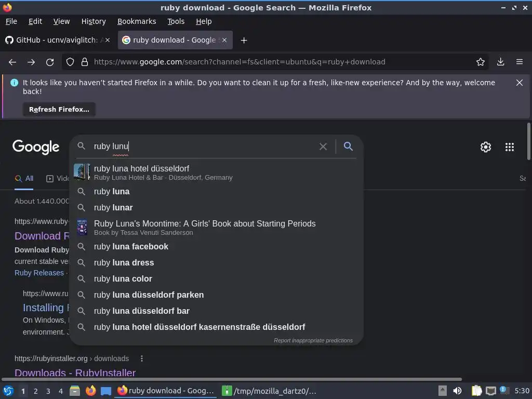The image size is (532, 399).
Task: Open clipboard manager tray icon
Action: click(476, 391)
